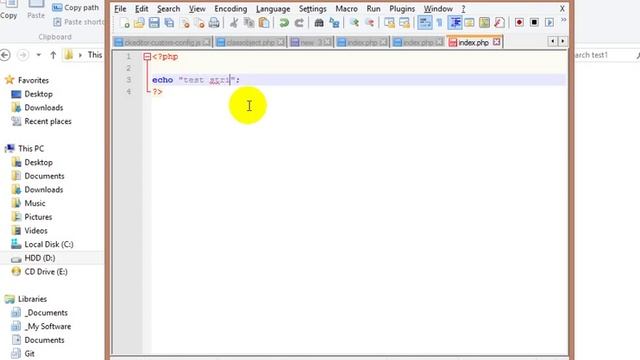Toggle Show All Characters pilcrow button

[x=440, y=23]
